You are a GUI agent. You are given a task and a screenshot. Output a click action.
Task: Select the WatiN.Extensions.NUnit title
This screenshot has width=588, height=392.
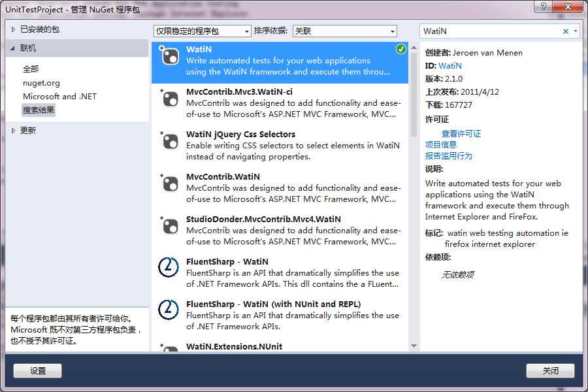coord(235,347)
